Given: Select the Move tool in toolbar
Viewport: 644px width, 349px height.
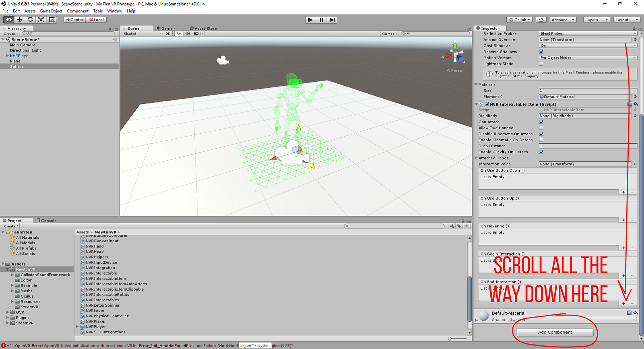Looking at the screenshot, I should (19, 20).
